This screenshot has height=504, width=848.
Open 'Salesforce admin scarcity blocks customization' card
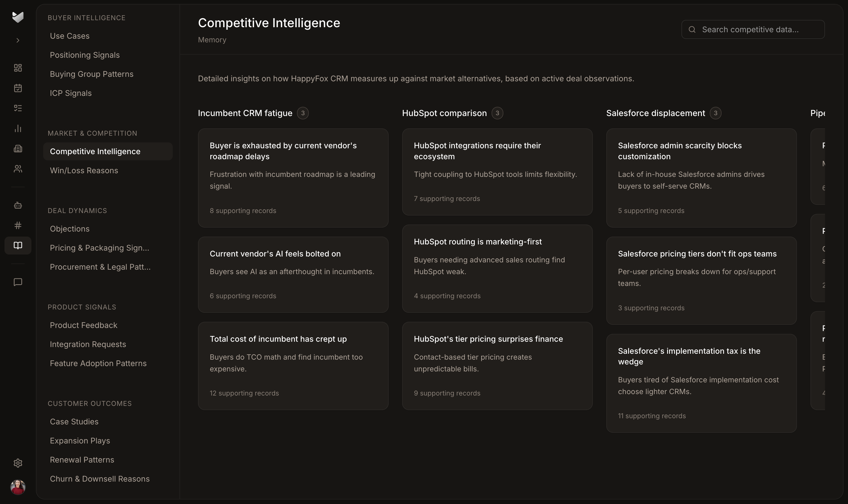(x=701, y=178)
